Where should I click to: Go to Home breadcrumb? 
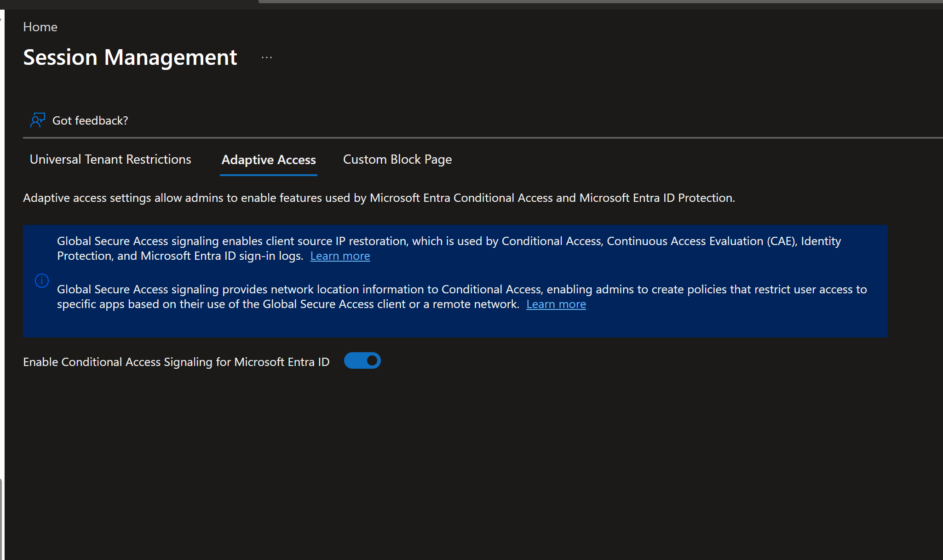pos(40,27)
